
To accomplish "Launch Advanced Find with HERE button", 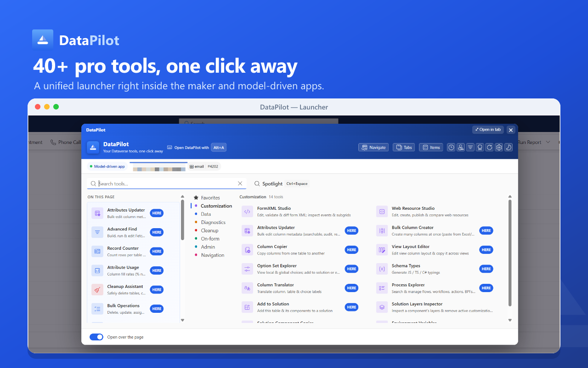I will pos(157,232).
